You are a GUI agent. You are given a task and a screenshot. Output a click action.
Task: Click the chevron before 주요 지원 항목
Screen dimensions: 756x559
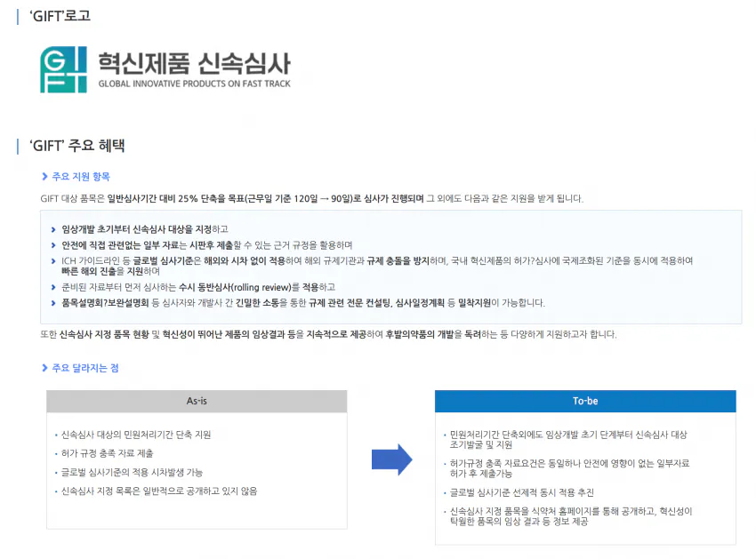[x=44, y=176]
